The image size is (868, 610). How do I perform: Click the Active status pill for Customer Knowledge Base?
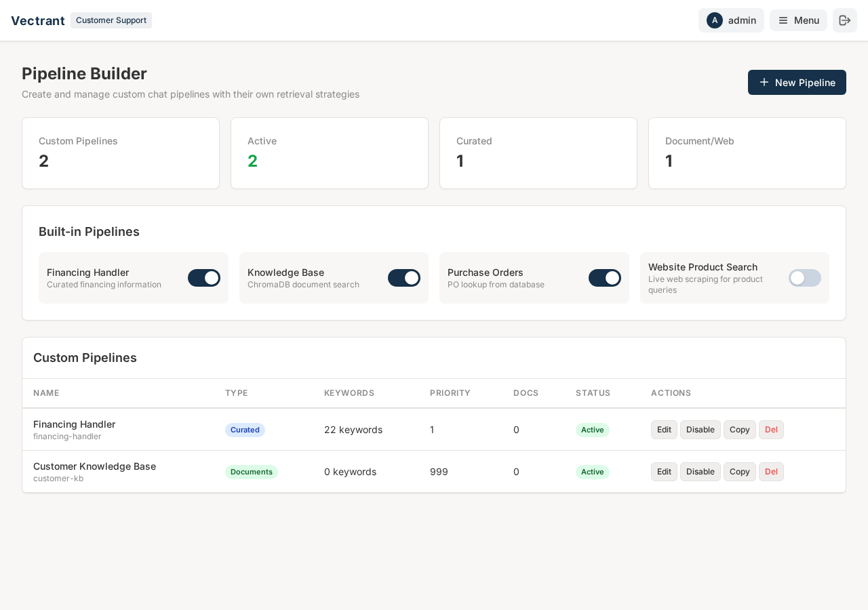(592, 472)
